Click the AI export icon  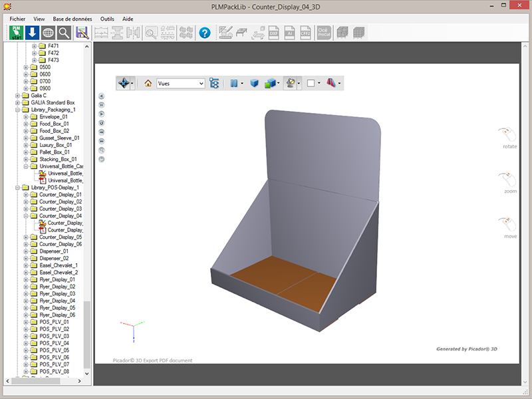coord(289,33)
